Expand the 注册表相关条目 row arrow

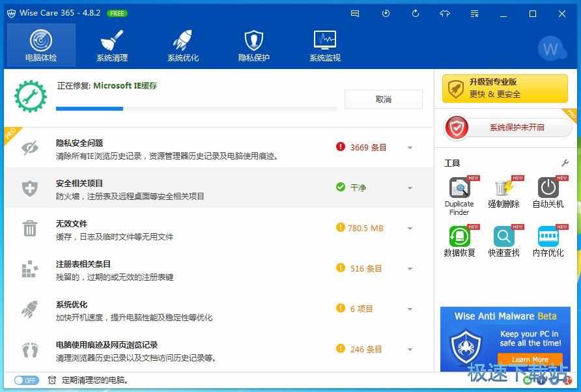[x=410, y=269]
